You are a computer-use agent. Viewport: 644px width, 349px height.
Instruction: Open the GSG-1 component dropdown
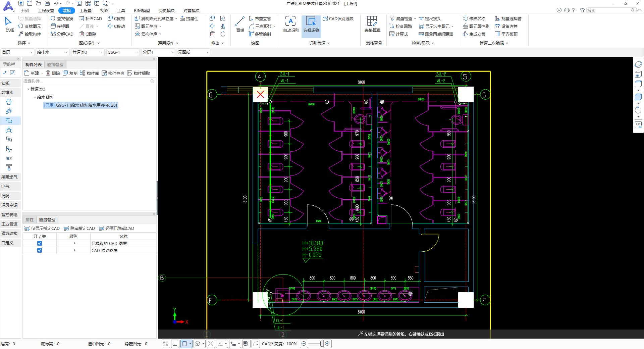[123, 52]
